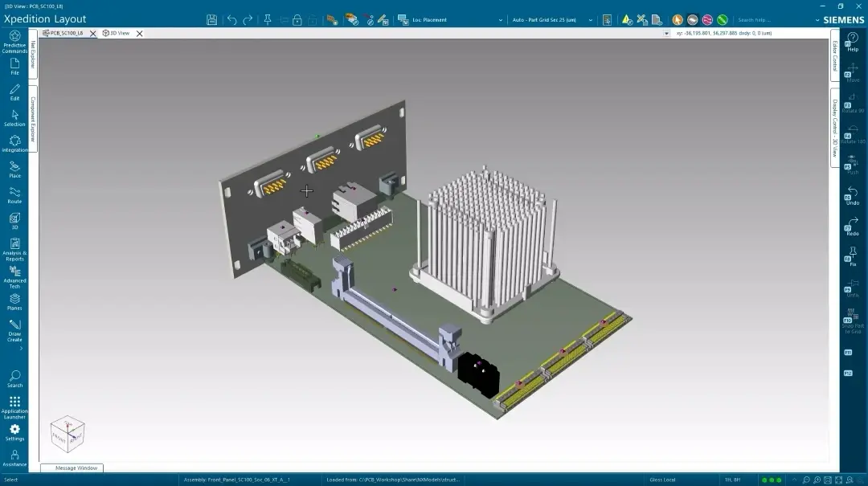Viewport: 868px width, 486px height.
Task: Open the Planes tools
Action: (x=14, y=302)
